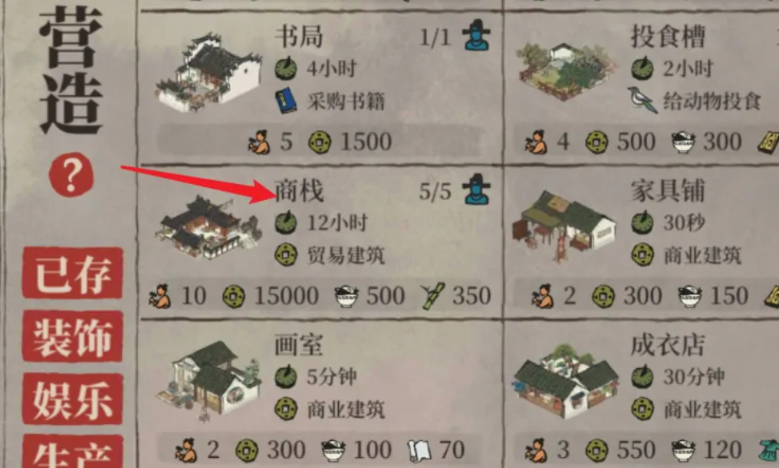The image size is (779, 468).
Task: Click the bamboo icon next to 350
Action: point(432,296)
